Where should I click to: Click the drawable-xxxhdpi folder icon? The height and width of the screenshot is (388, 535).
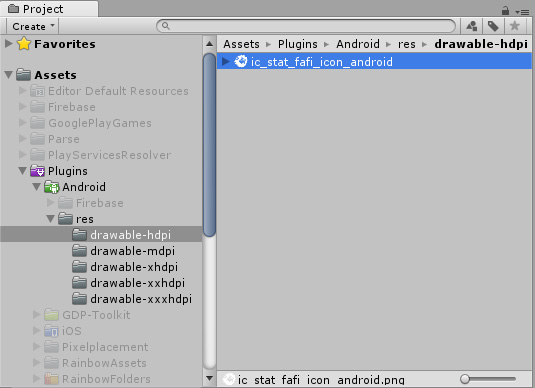(x=79, y=299)
